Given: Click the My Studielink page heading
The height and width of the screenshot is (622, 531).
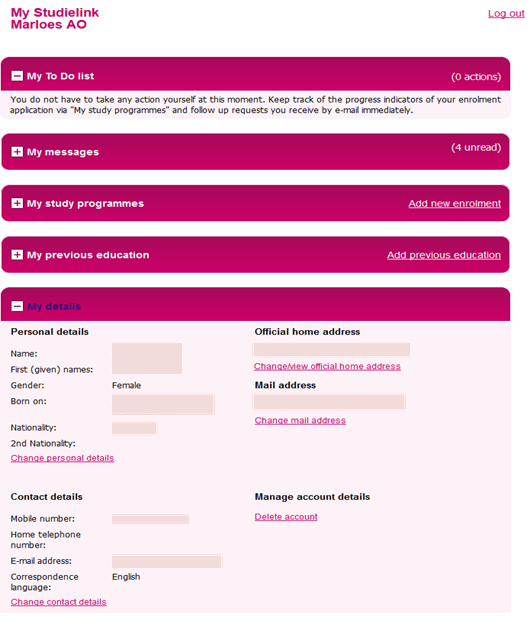Looking at the screenshot, I should [x=55, y=13].
